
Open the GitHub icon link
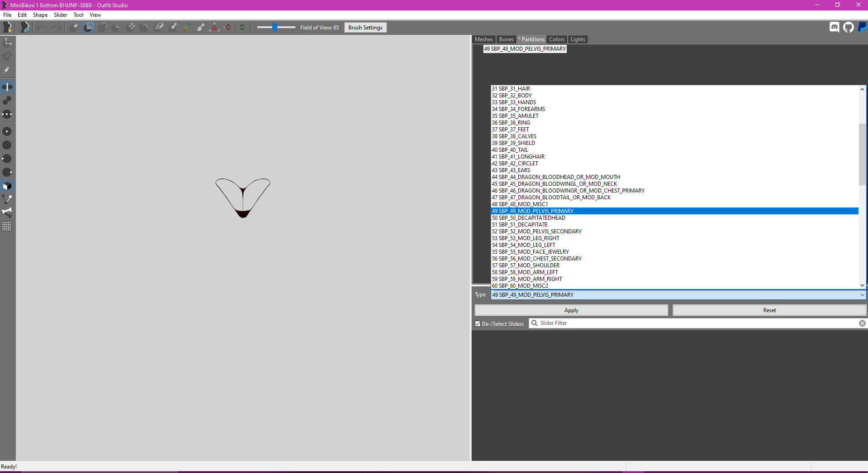[849, 27]
